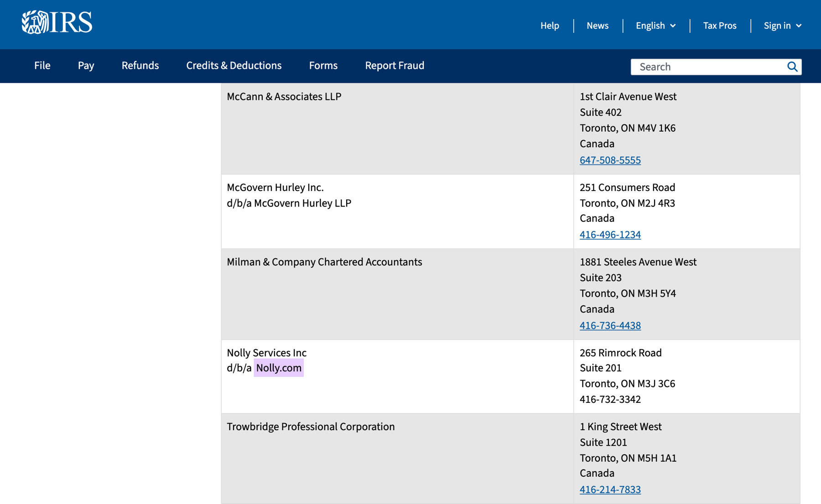This screenshot has width=821, height=504.
Task: Click Milman phone link 416-736-4438
Action: (x=610, y=325)
